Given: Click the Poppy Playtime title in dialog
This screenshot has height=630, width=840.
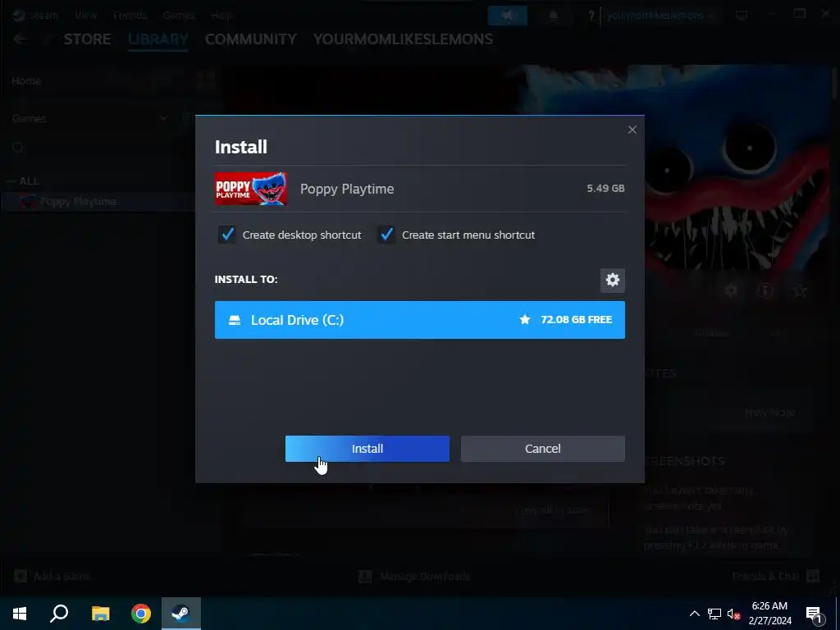Looking at the screenshot, I should click(x=347, y=189).
